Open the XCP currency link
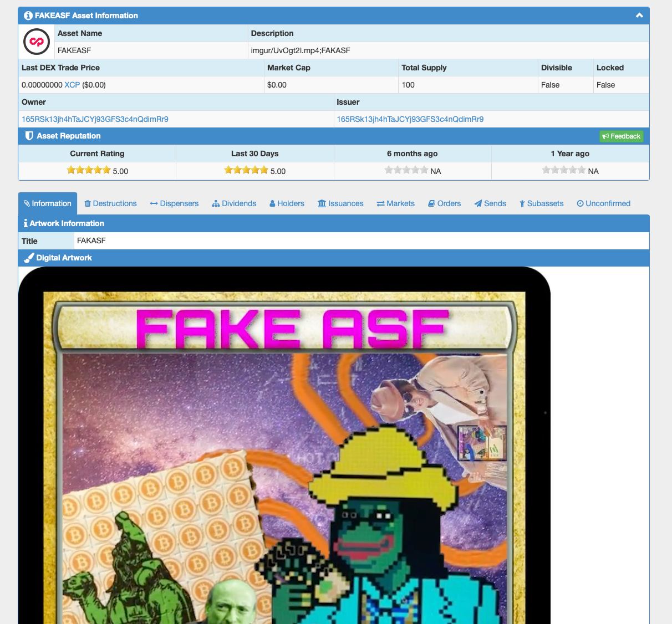Viewport: 672px width, 624px height. click(72, 85)
